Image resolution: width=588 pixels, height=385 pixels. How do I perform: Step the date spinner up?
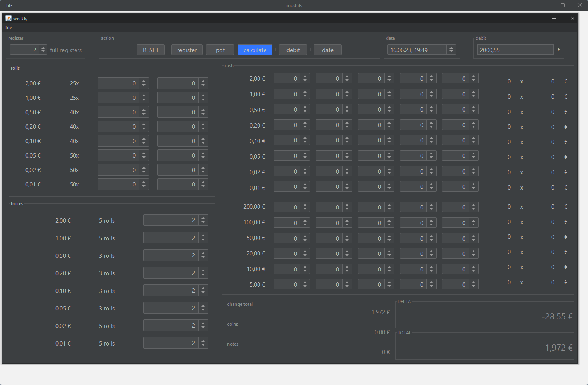451,48
